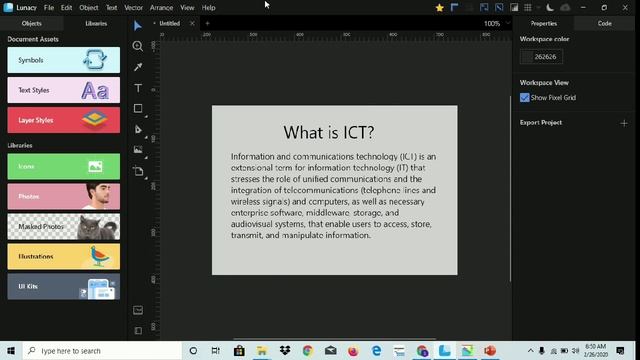640x360 pixels.
Task: Toggle the pixel grid icon in title bar
Action: (x=528, y=7)
